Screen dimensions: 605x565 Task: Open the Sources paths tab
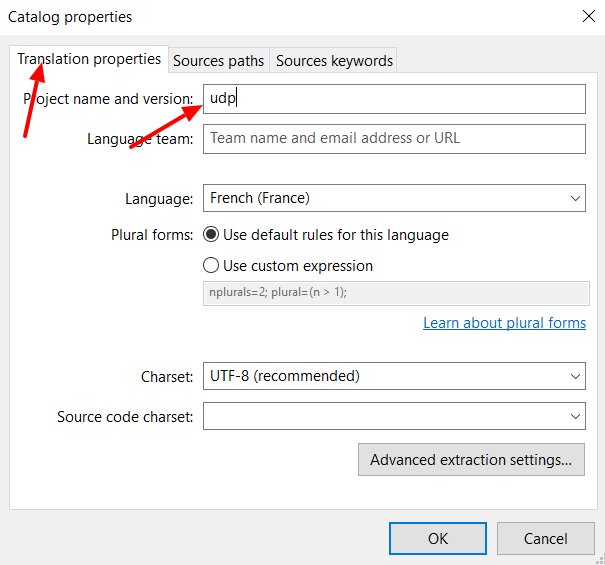tap(218, 61)
